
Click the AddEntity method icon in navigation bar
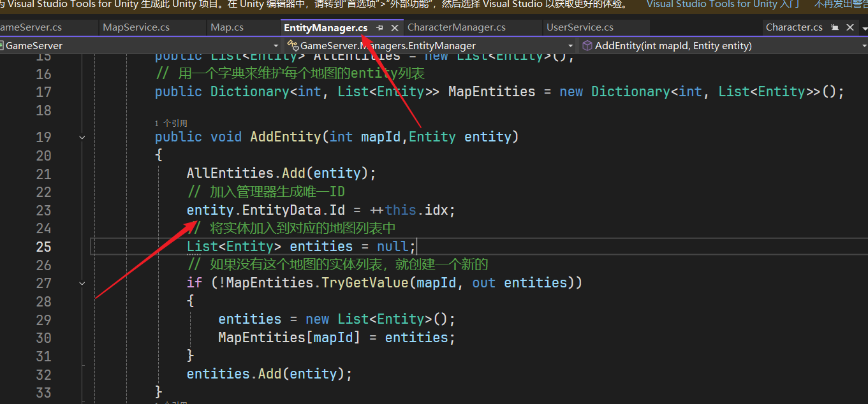(x=587, y=46)
